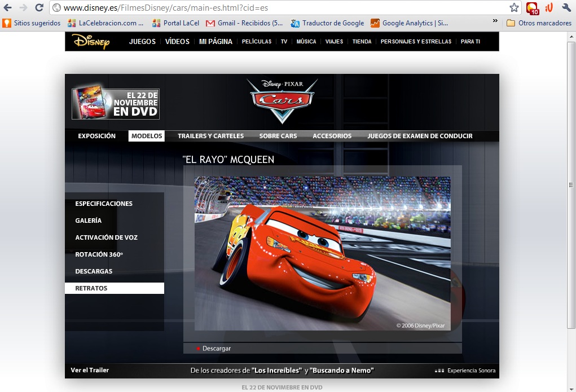Click the browser forward arrow
576x392 pixels.
23,7
